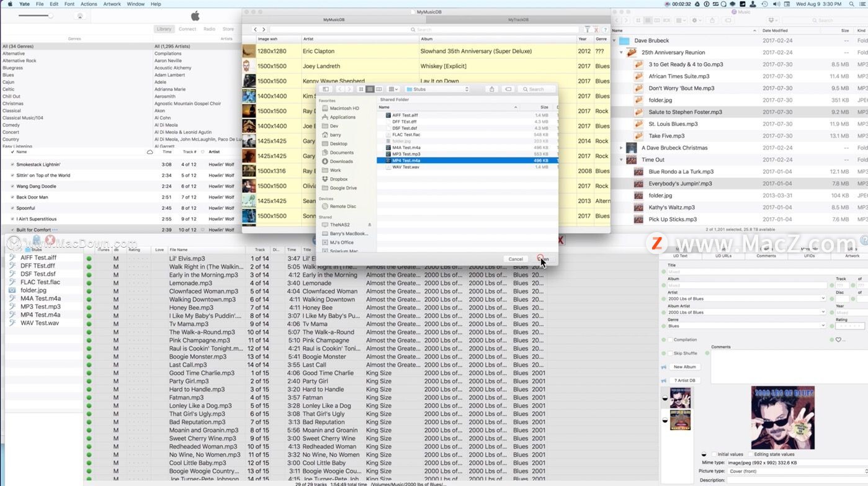Screen dimensions: 868x486
Task: Select Radio tab in iTunes
Action: pyautogui.click(x=210, y=29)
